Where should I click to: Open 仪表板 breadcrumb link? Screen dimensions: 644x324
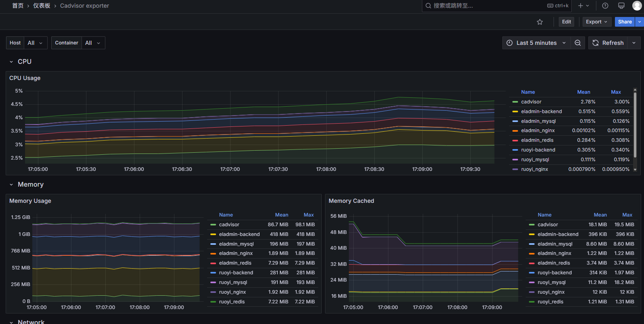42,6
